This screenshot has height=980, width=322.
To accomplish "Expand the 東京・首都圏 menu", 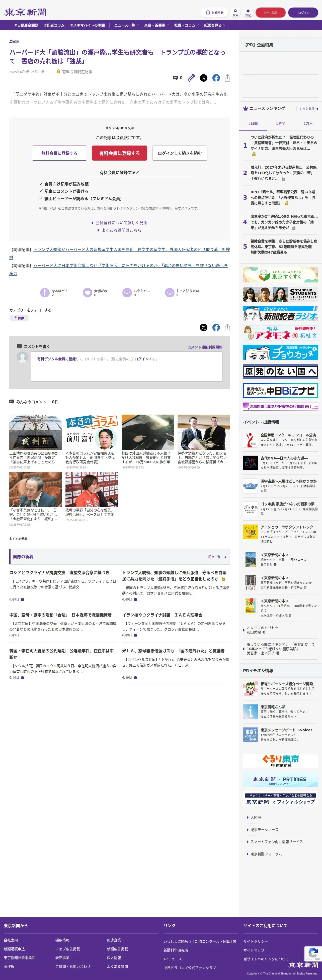I will click(x=157, y=25).
